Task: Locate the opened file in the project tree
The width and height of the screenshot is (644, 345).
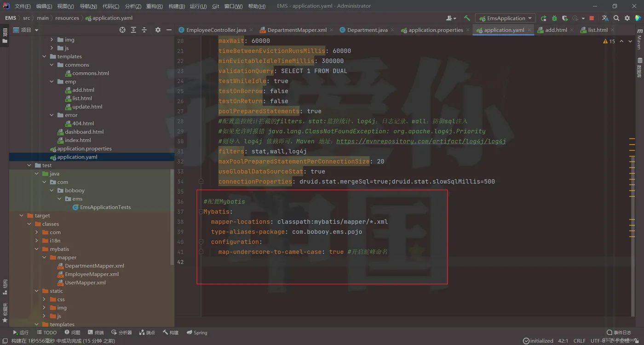Action: [x=122, y=30]
